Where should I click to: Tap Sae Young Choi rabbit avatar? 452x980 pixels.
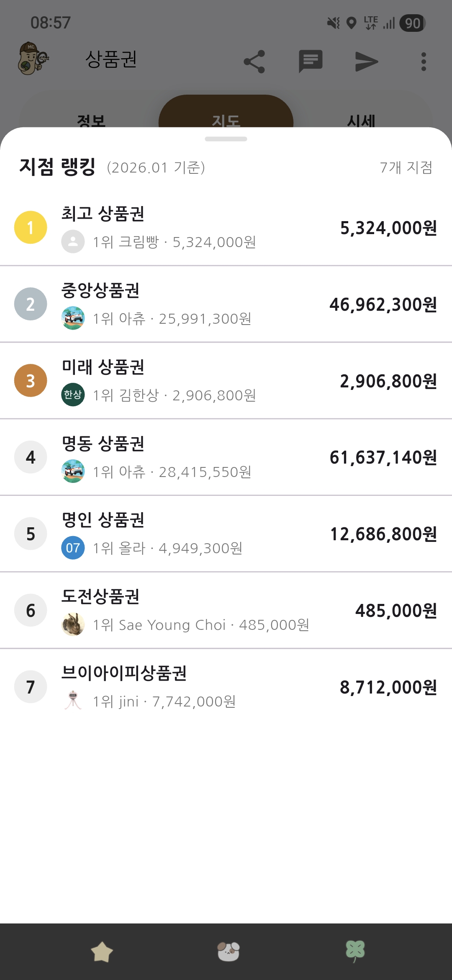[x=73, y=624]
